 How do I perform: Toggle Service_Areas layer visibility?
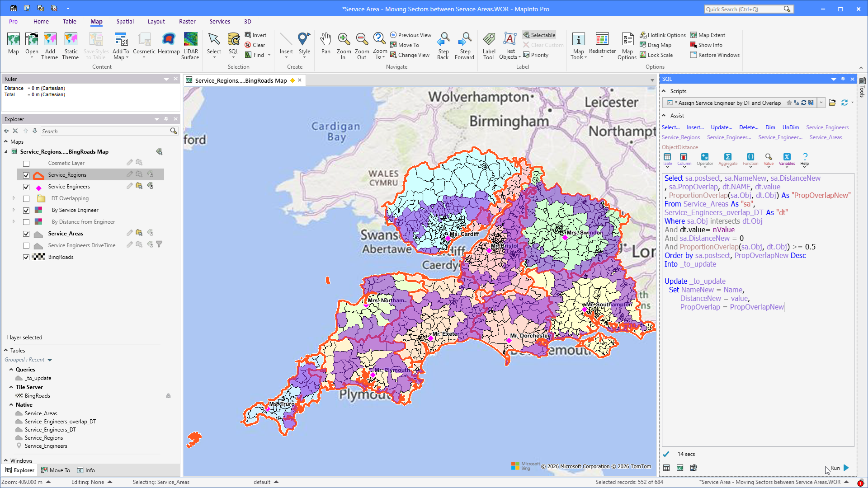(26, 234)
